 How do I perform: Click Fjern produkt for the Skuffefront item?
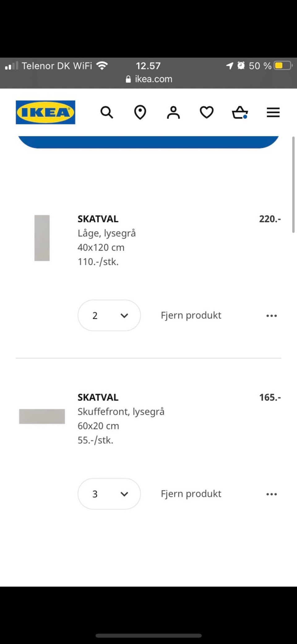(191, 494)
